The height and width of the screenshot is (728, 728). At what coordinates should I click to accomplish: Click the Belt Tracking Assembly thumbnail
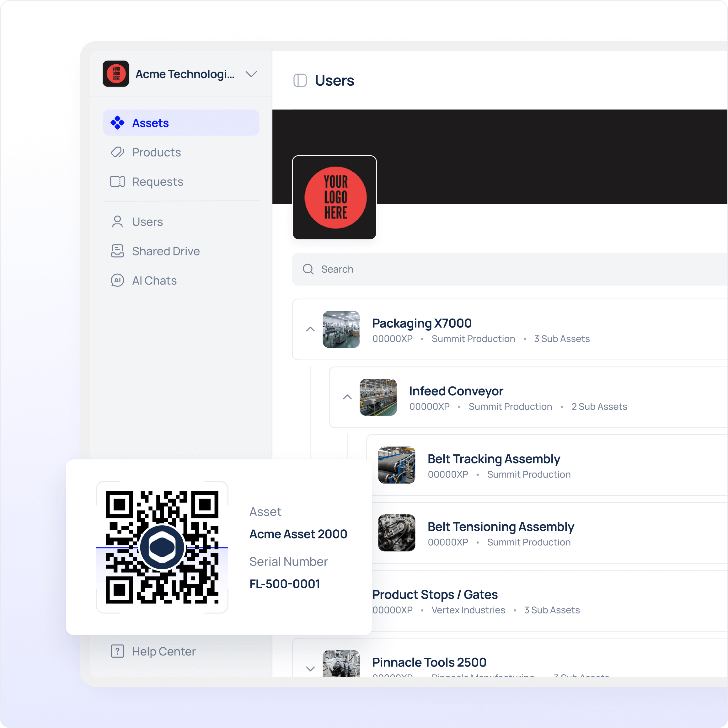(396, 465)
